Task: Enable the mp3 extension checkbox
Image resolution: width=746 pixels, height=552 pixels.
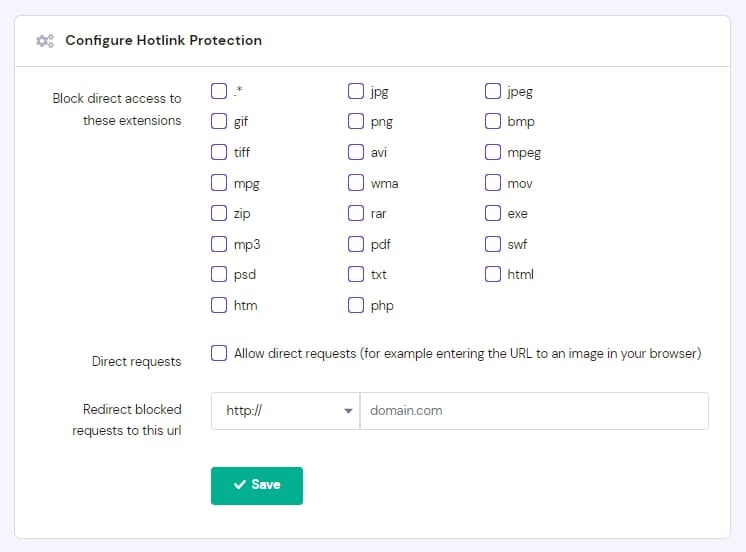Action: click(219, 244)
